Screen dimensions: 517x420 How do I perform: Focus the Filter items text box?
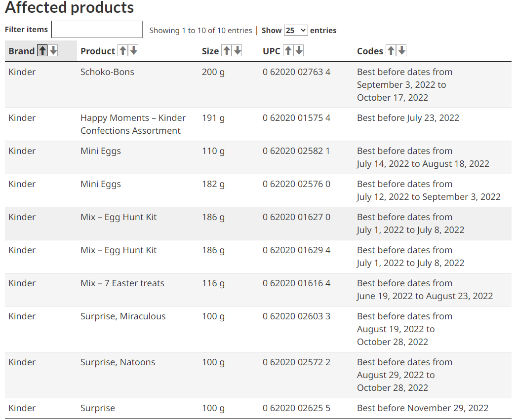97,29
